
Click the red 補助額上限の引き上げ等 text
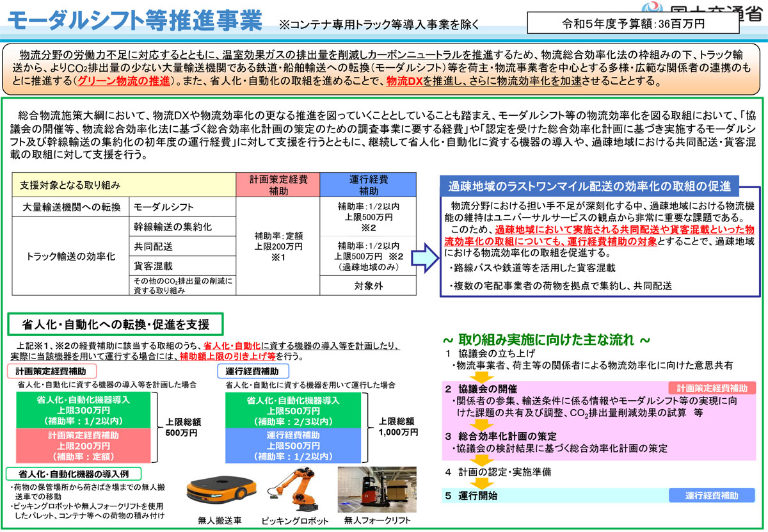coord(228,356)
